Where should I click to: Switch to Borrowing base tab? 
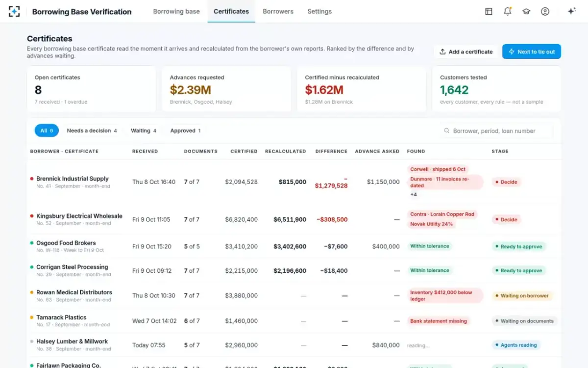176,11
